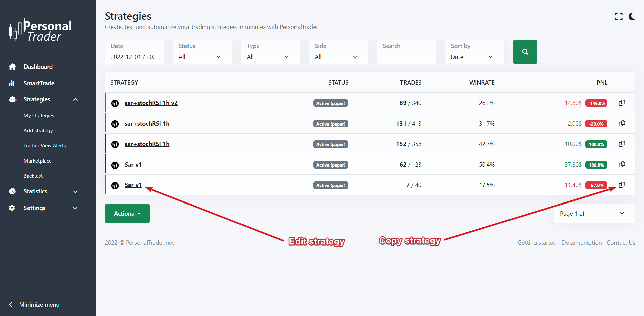Click the SmartTrade bar chart icon

pyautogui.click(x=12, y=83)
